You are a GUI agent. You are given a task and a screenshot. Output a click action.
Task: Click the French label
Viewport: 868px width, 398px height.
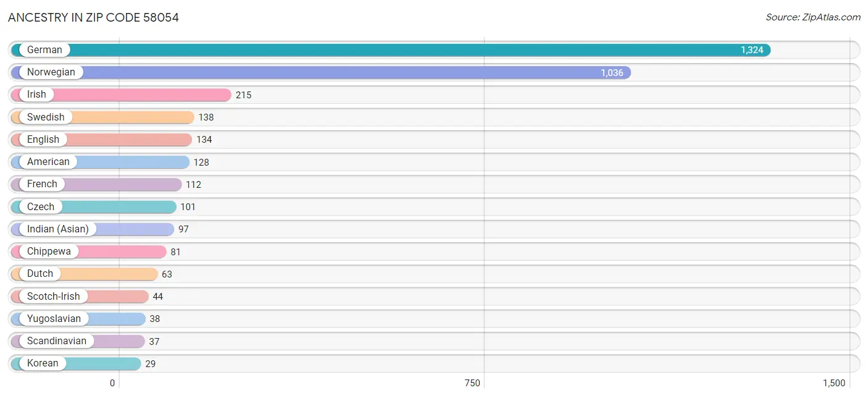42,184
